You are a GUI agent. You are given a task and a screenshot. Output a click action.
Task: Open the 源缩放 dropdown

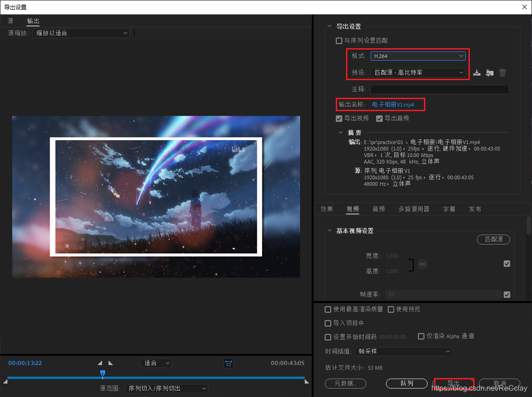(x=81, y=33)
